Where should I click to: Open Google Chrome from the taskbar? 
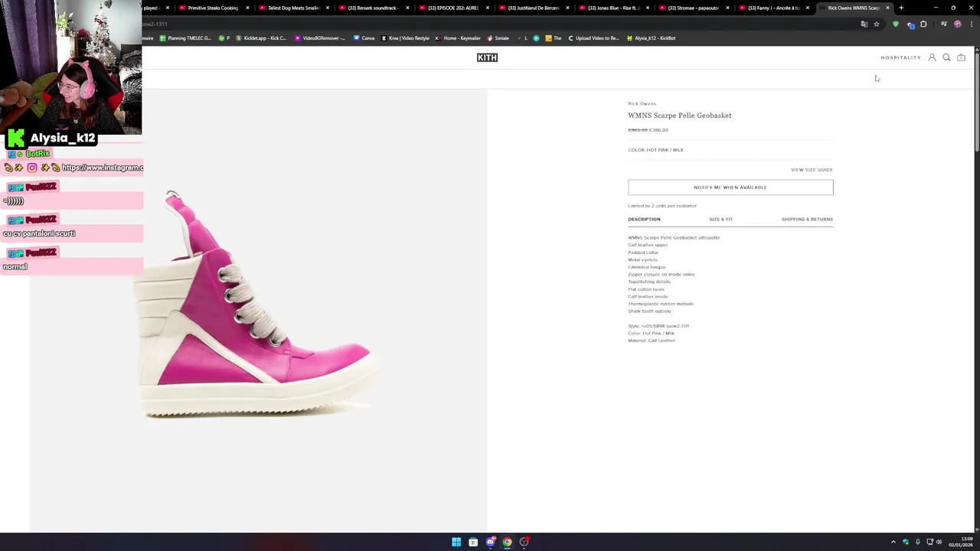pos(507,542)
